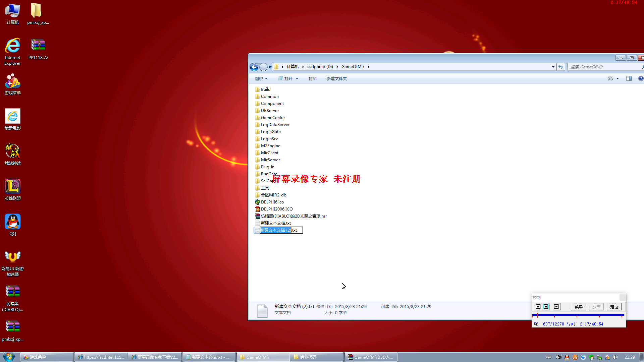Select the Common folder
The image size is (644, 362).
tap(267, 97)
